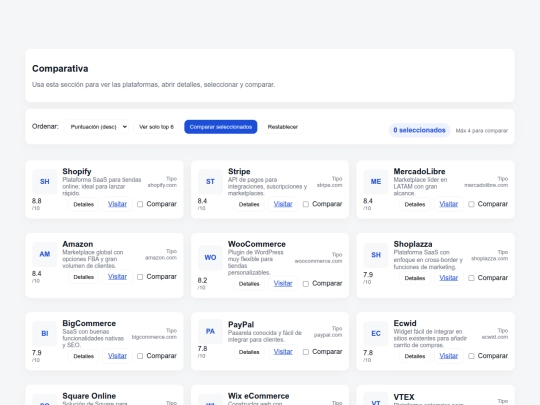Click the stripe.com domain text
Viewport: 540px width, 405px height.
pos(330,185)
